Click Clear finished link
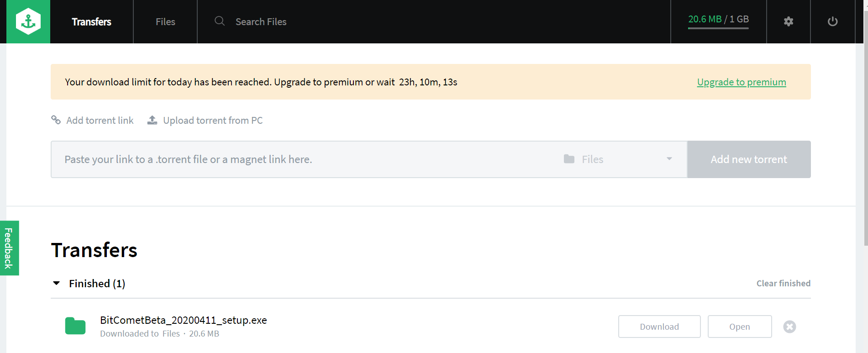Screen dimensions: 868x353 [784, 283]
